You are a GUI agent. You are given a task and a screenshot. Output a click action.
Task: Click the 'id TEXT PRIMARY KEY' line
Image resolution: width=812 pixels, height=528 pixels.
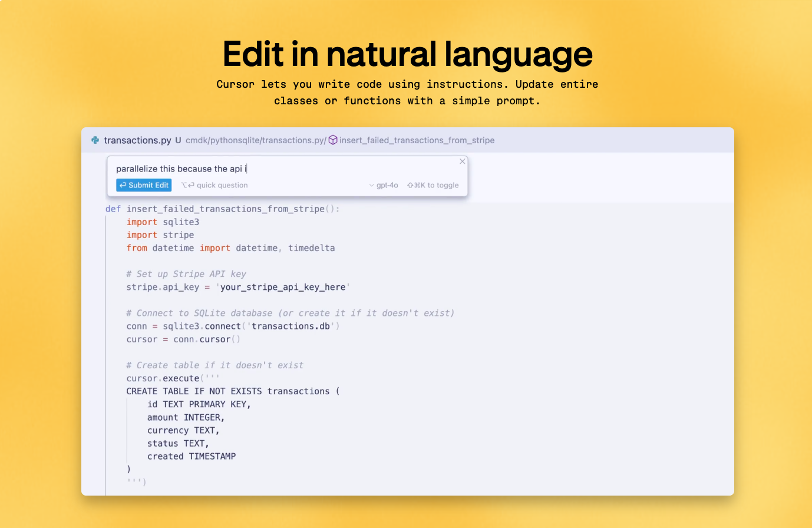199,404
